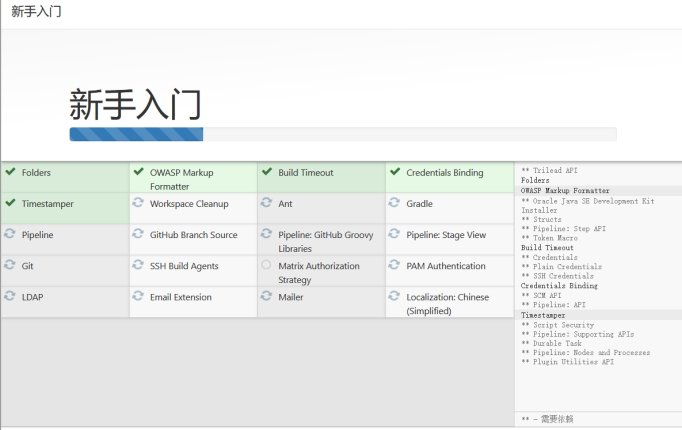Screen dimensions: 682x430
Task: Click the Git plugin label
Action: [x=27, y=266]
